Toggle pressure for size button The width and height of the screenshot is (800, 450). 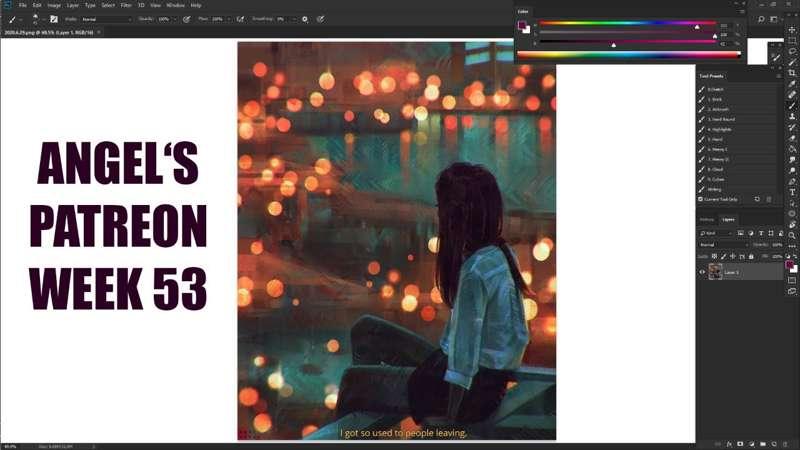click(320, 19)
